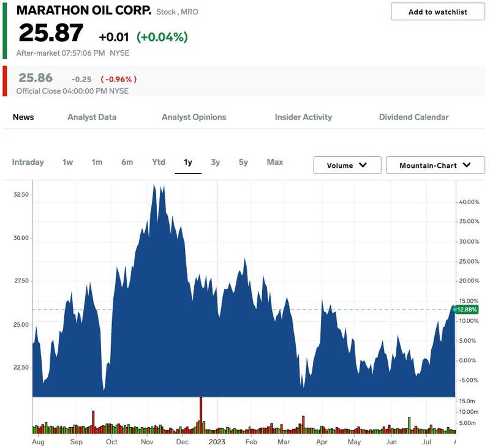Select the Max chart range

coord(274,162)
